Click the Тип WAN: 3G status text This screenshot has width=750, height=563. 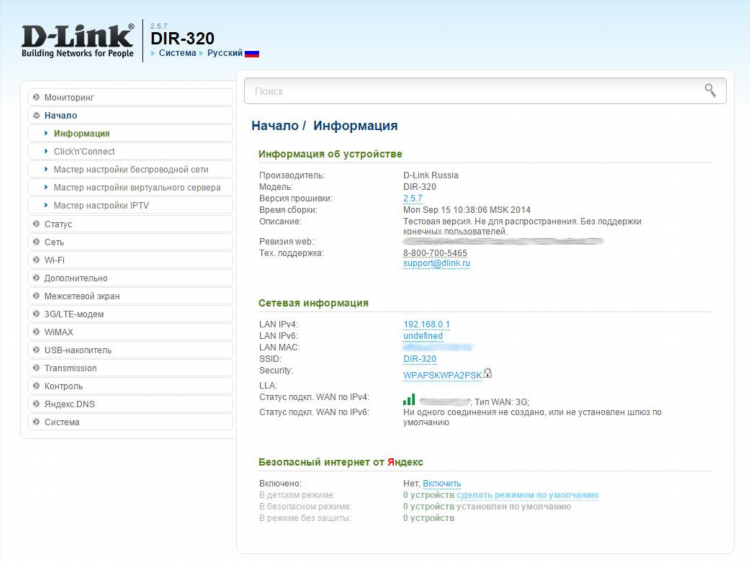point(502,402)
